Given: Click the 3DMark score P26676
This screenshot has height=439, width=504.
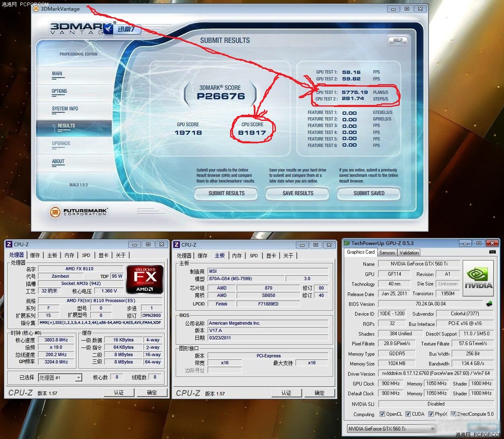Looking at the screenshot, I should tap(221, 96).
